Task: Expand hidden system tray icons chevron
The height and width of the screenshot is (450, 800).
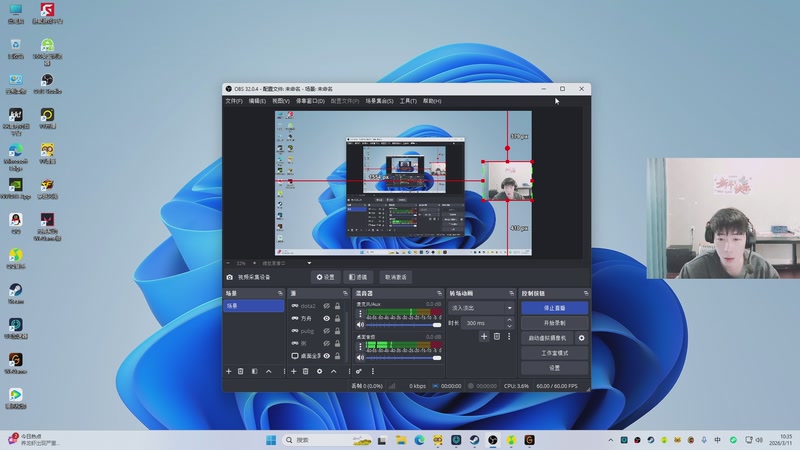Action: 610,440
